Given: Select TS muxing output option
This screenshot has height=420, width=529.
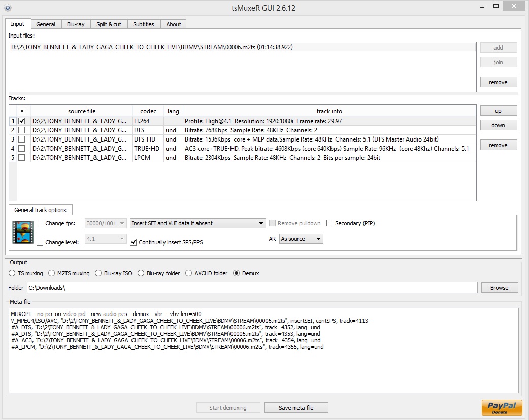Looking at the screenshot, I should tap(12, 273).
